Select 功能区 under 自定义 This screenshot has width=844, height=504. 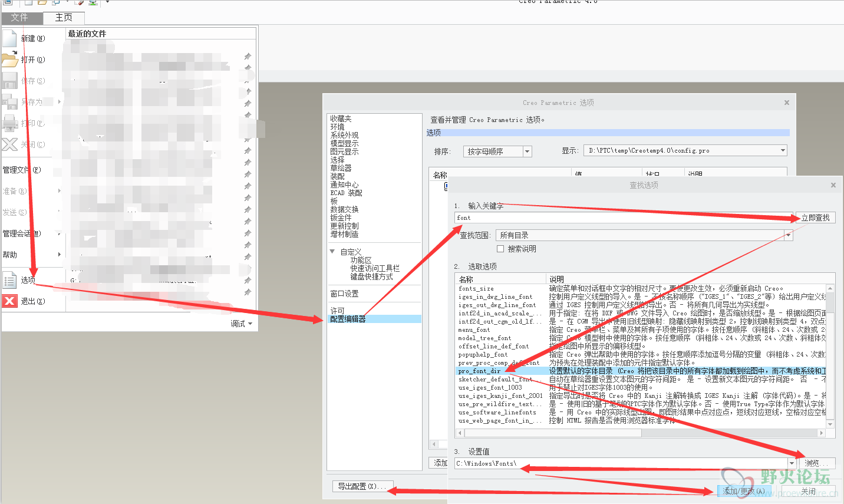coord(361,260)
